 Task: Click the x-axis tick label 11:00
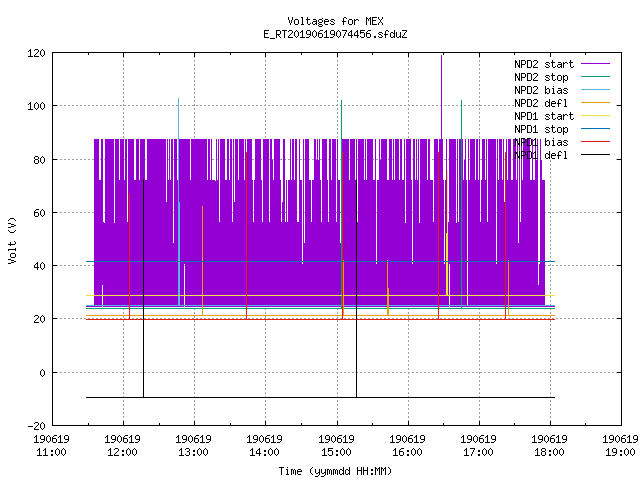pyautogui.click(x=51, y=452)
